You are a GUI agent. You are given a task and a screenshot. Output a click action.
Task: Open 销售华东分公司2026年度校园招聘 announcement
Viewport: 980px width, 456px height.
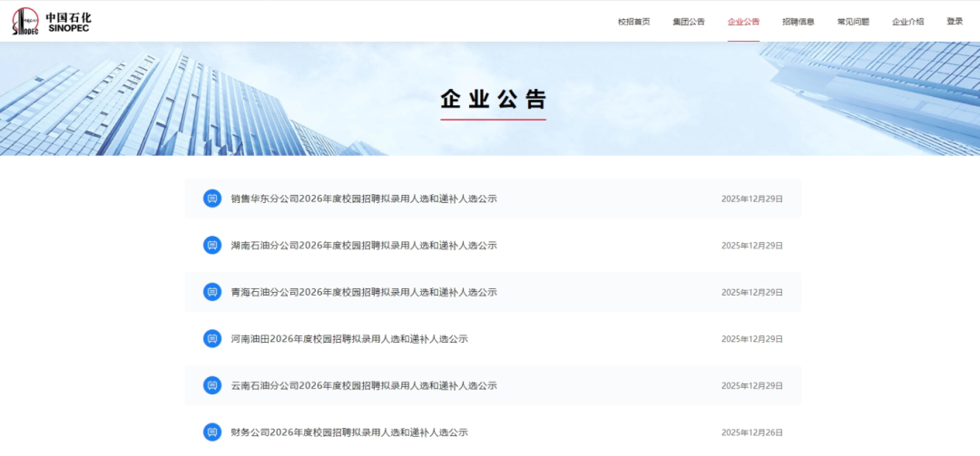point(364,199)
